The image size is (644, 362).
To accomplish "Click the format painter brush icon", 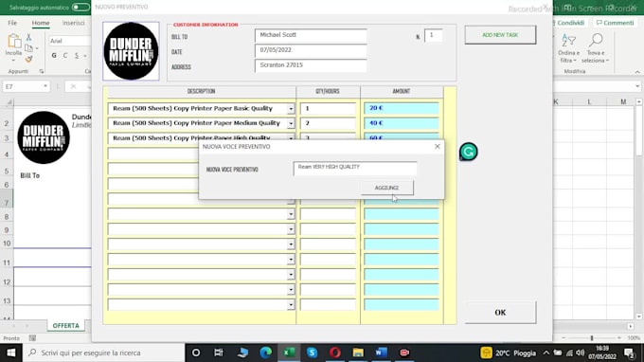I will pos(28,59).
